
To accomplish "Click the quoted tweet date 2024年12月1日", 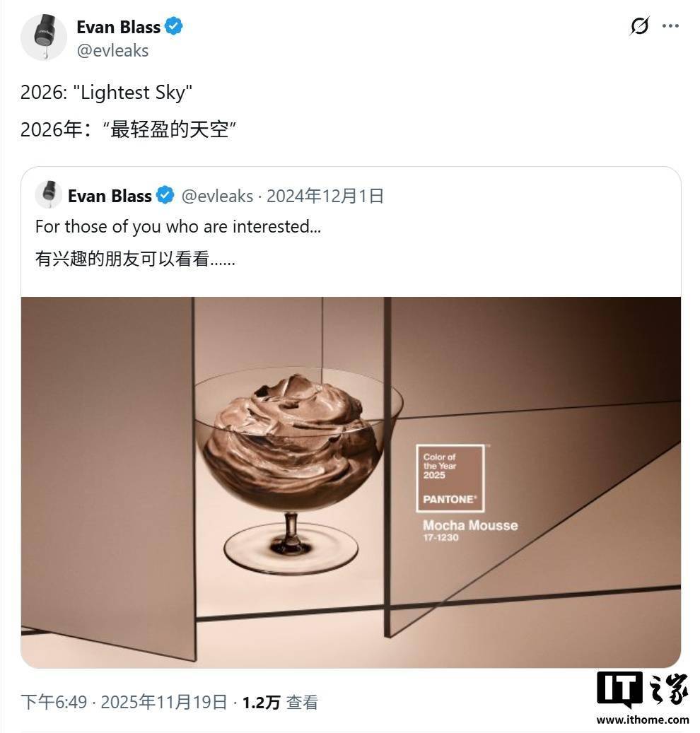I will 325,196.
